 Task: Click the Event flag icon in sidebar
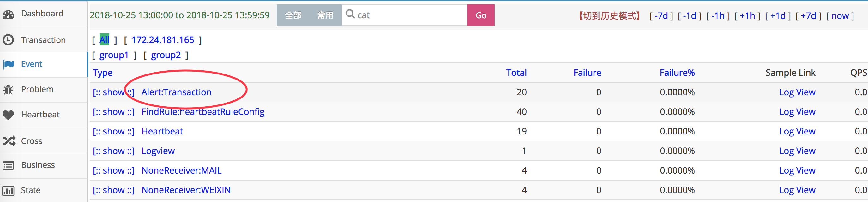click(x=9, y=64)
